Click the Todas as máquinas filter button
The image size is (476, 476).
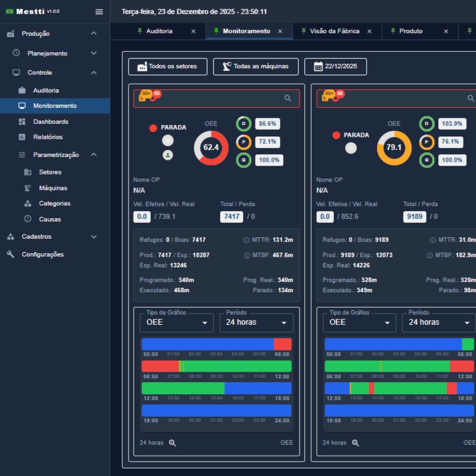(x=256, y=66)
